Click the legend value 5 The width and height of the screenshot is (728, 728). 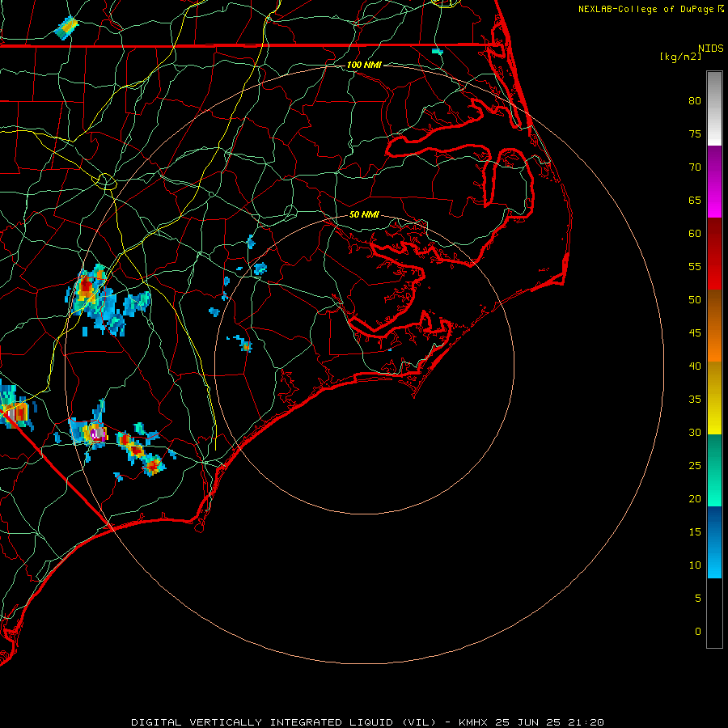pos(698,599)
